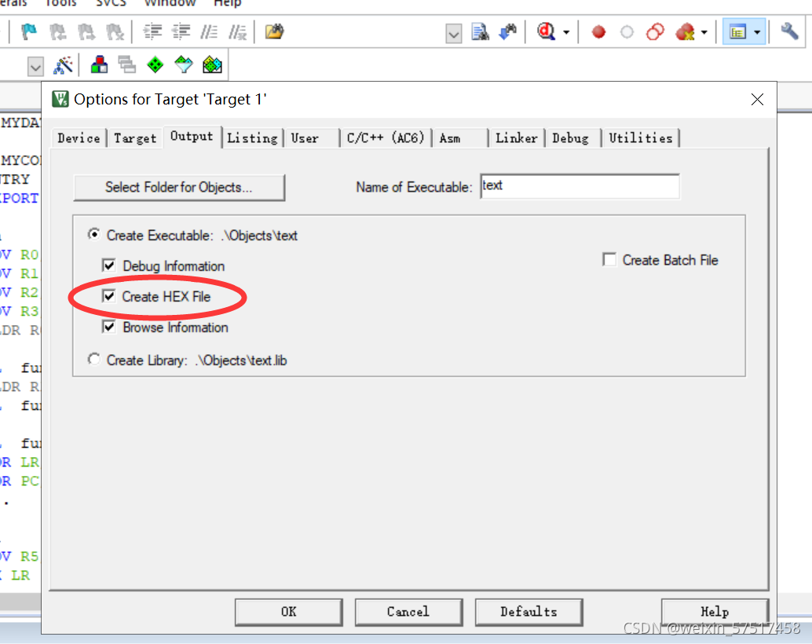
Task: Go to next bookmark icon
Action: click(x=86, y=32)
